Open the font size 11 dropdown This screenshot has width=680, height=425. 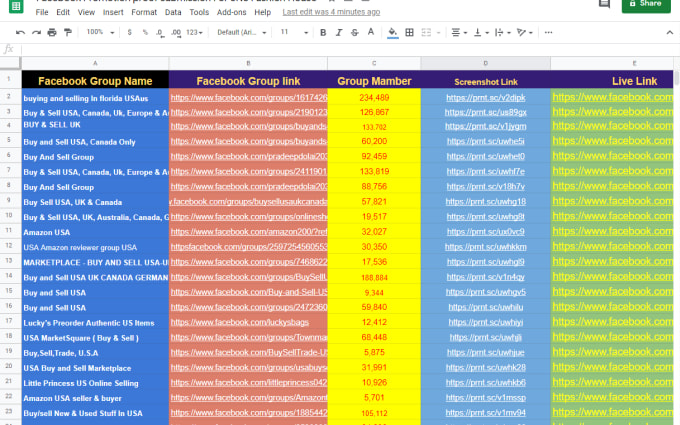coord(294,32)
